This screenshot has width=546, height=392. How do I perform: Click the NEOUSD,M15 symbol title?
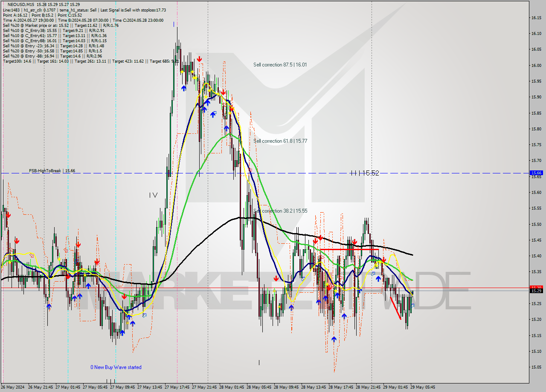pyautogui.click(x=21, y=4)
